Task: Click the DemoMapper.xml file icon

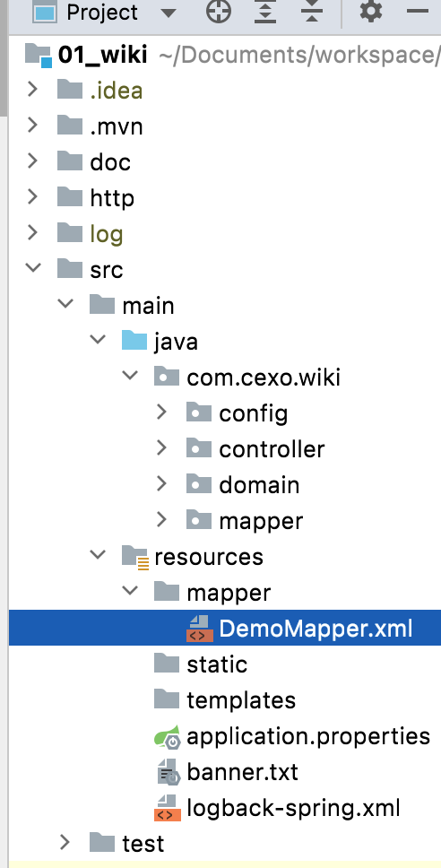Action: click(x=200, y=629)
